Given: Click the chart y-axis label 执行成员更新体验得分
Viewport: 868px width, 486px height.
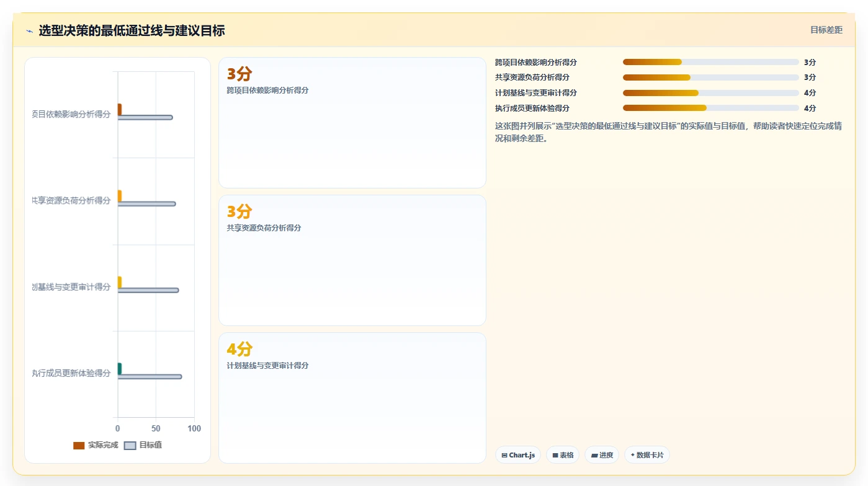Looking at the screenshot, I should [x=71, y=373].
